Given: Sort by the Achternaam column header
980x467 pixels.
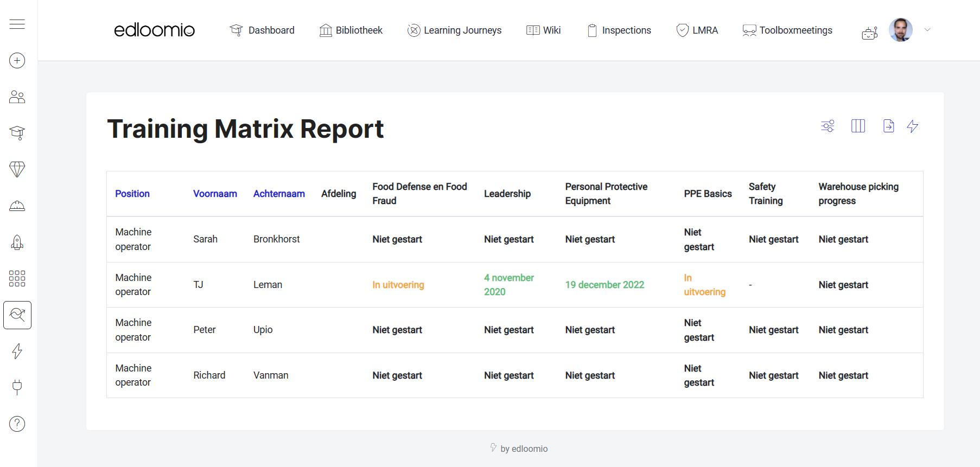Looking at the screenshot, I should point(279,194).
